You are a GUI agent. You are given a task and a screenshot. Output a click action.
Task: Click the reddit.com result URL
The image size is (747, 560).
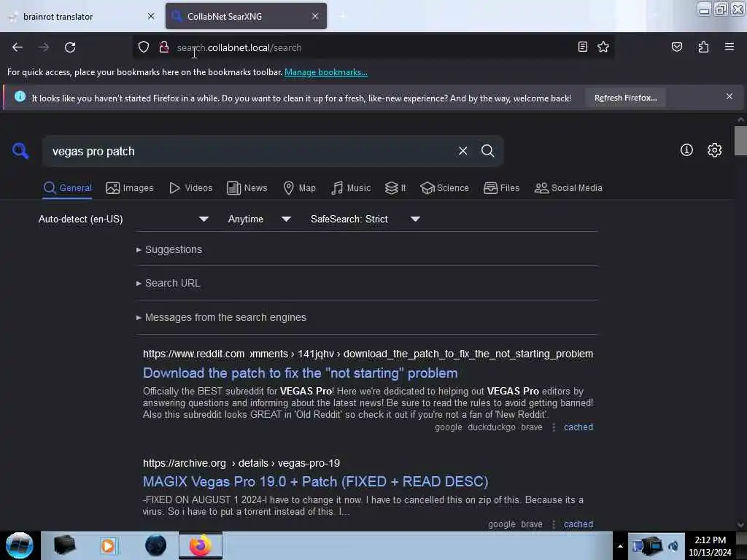click(x=368, y=354)
